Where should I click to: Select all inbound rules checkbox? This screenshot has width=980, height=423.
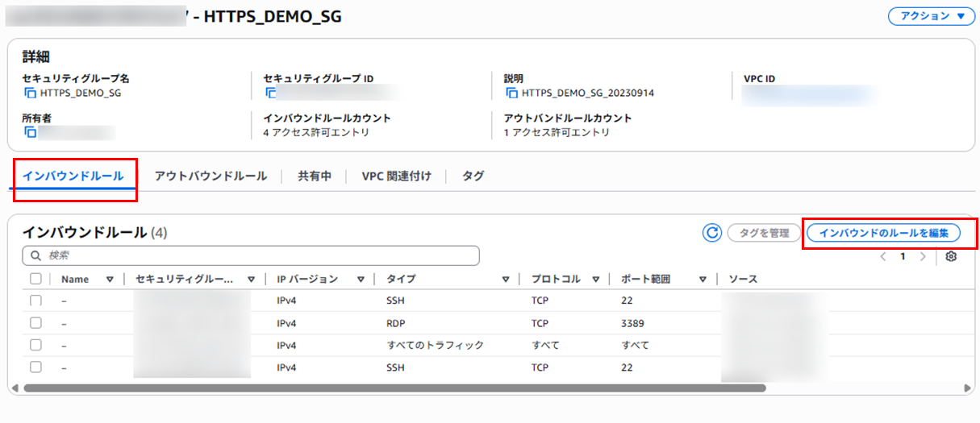35,279
